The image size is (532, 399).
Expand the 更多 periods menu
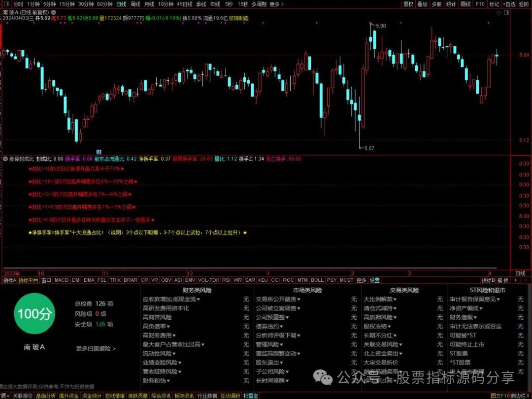click(x=276, y=4)
